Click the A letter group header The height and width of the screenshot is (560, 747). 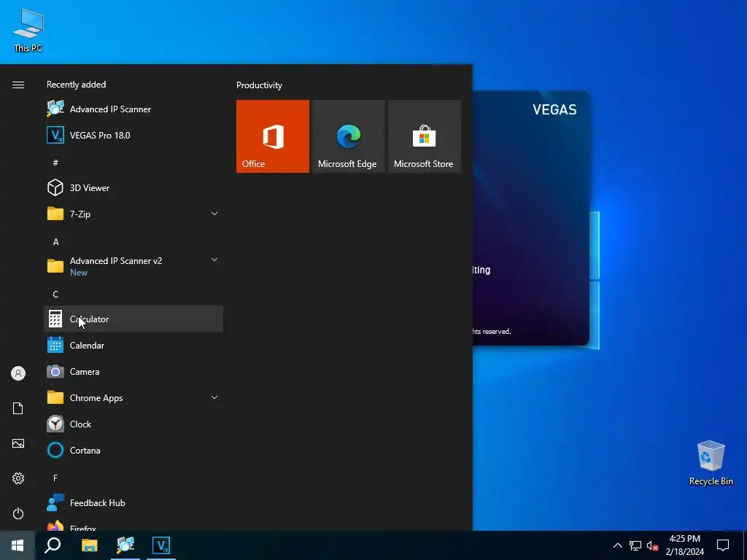coord(55,242)
